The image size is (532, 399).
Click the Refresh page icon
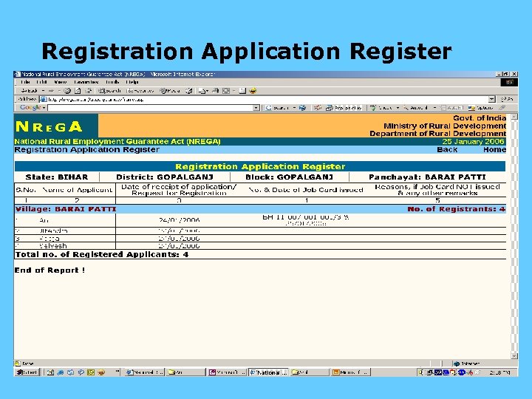click(78, 91)
